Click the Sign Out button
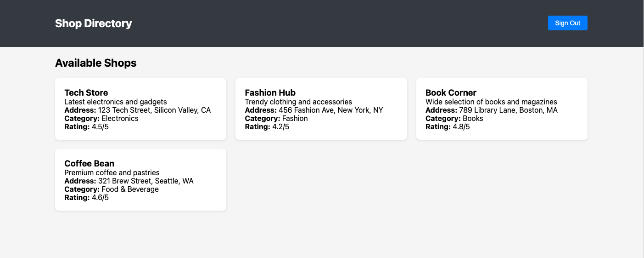 tap(567, 23)
